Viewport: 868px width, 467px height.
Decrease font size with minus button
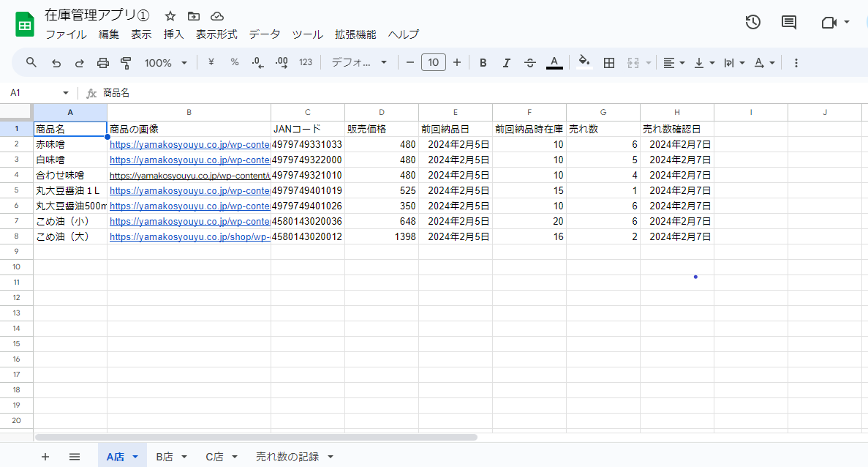click(x=410, y=63)
